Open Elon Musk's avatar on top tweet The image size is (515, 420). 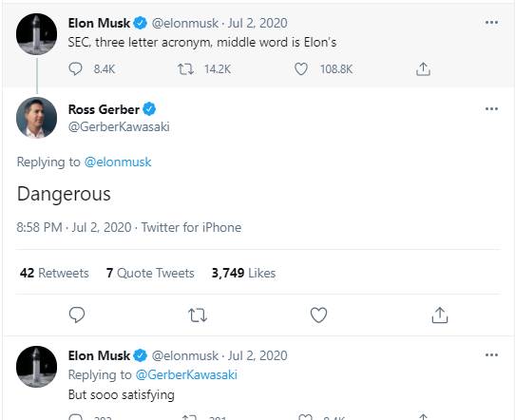(x=36, y=34)
